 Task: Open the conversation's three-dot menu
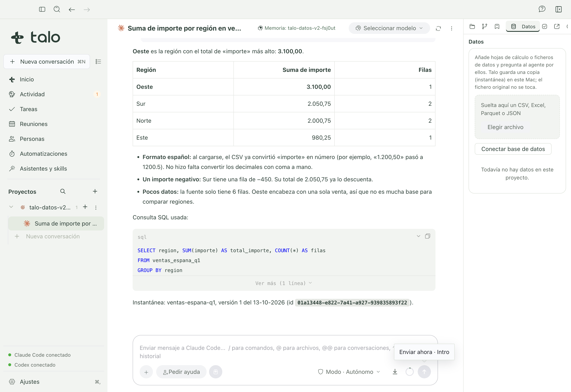coord(451,28)
